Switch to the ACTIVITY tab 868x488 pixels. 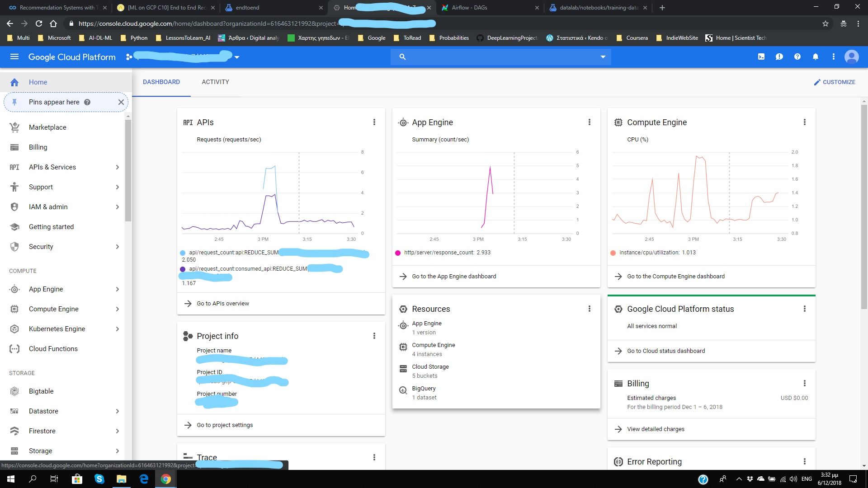point(215,82)
